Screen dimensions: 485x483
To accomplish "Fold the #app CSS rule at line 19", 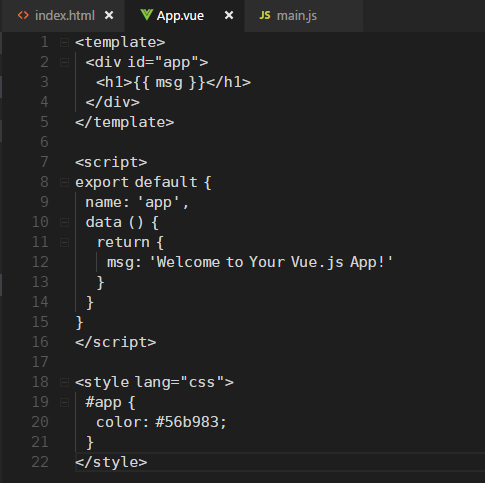I will [64, 402].
